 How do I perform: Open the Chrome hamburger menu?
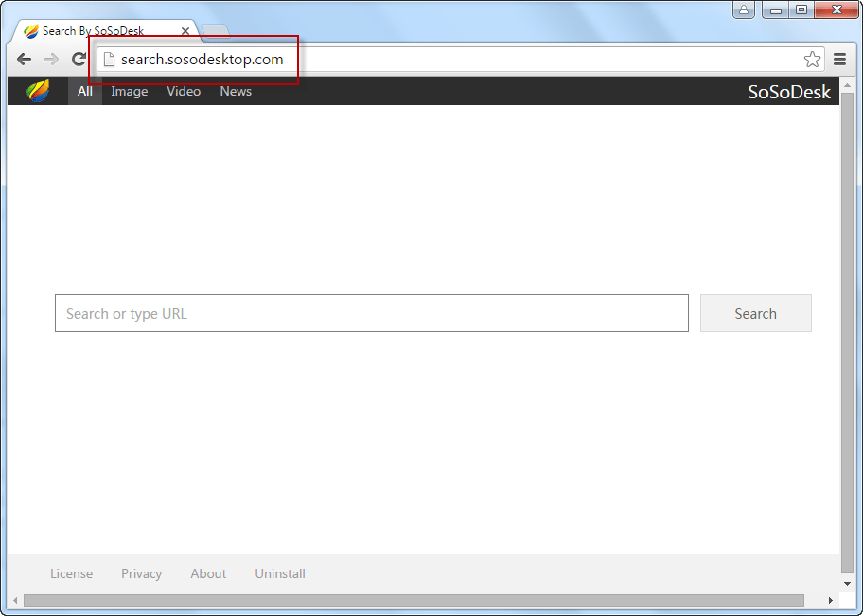[x=839, y=59]
